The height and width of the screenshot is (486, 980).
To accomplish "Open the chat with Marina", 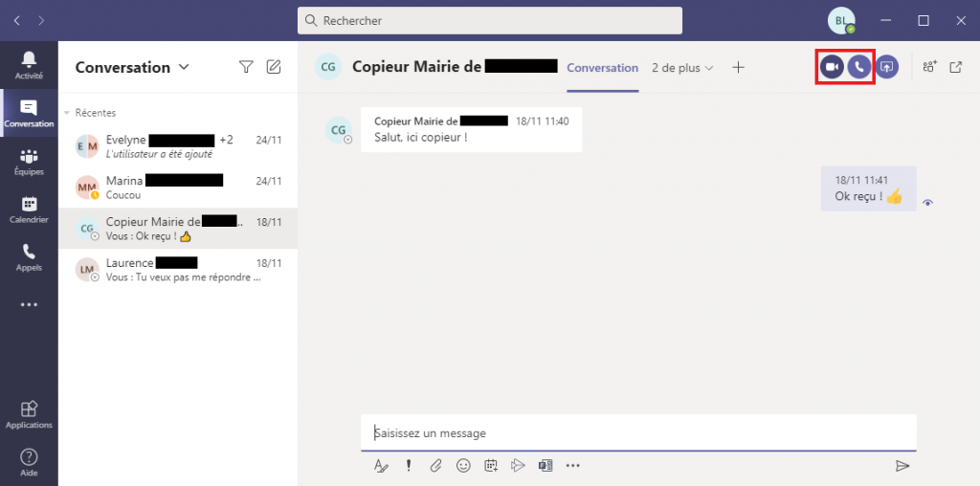I will 178,188.
